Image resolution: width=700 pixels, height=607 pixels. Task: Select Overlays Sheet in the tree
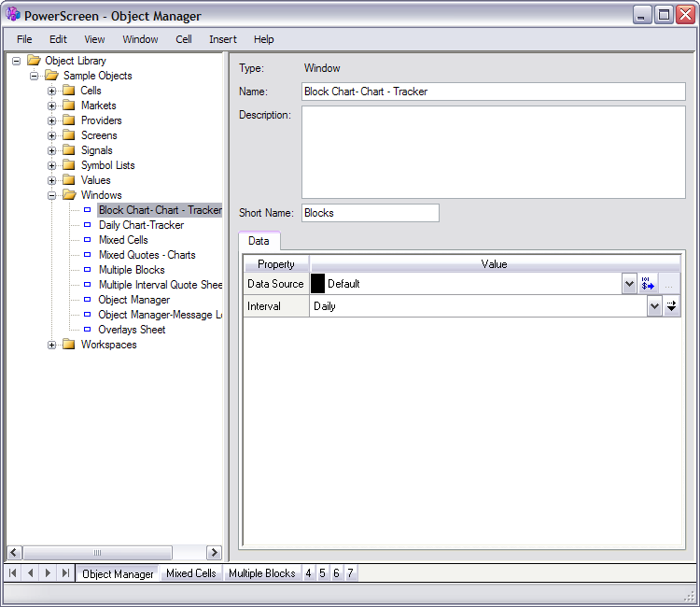[x=132, y=330]
